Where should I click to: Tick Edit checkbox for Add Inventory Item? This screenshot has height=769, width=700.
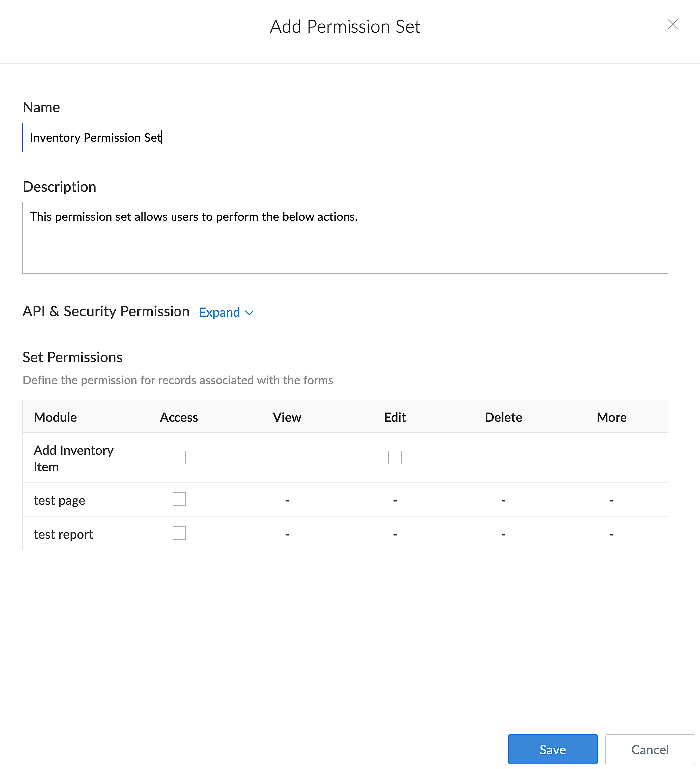click(395, 457)
